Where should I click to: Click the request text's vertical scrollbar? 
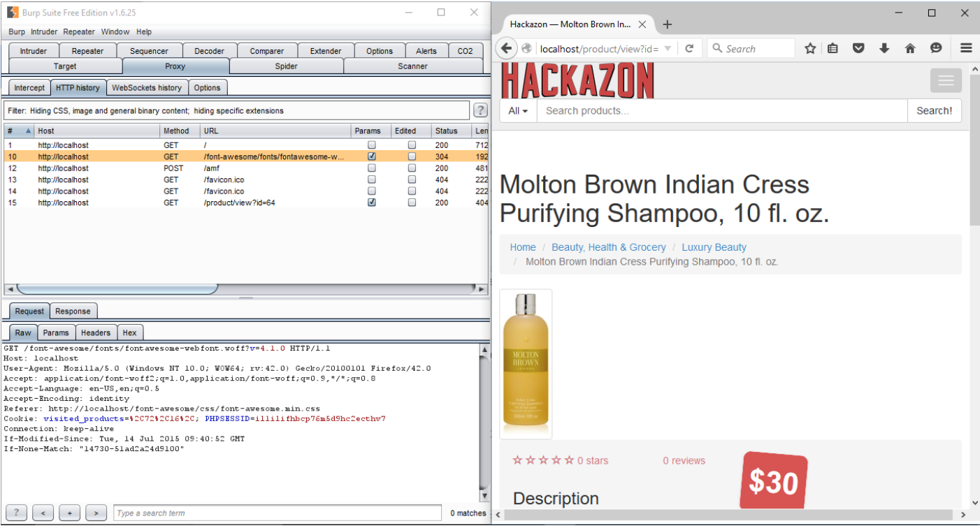(x=484, y=423)
